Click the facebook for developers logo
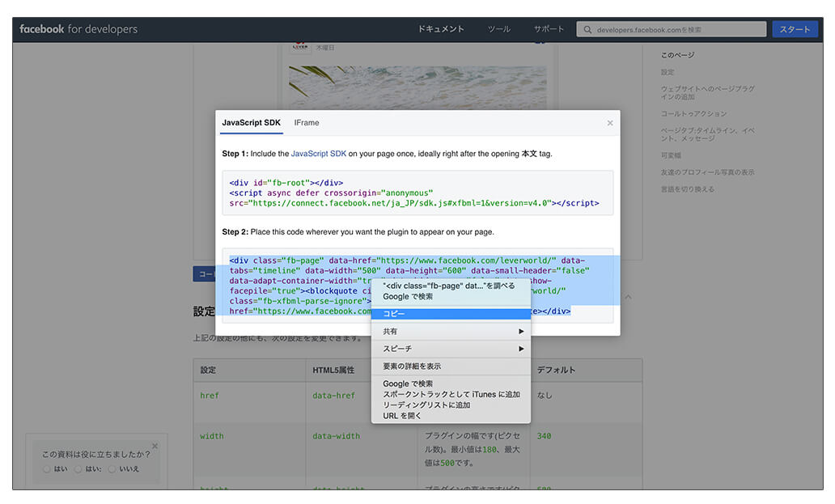The height and width of the screenshot is (504, 835). click(78, 29)
